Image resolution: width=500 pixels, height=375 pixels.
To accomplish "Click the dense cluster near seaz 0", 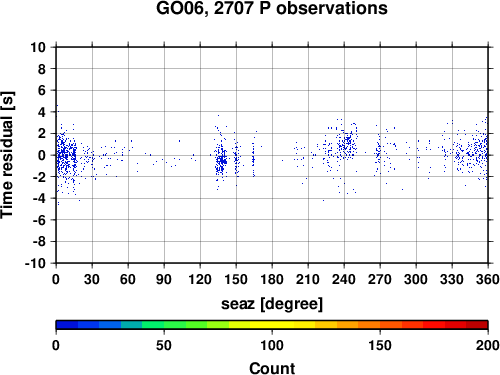I will [x=66, y=156].
